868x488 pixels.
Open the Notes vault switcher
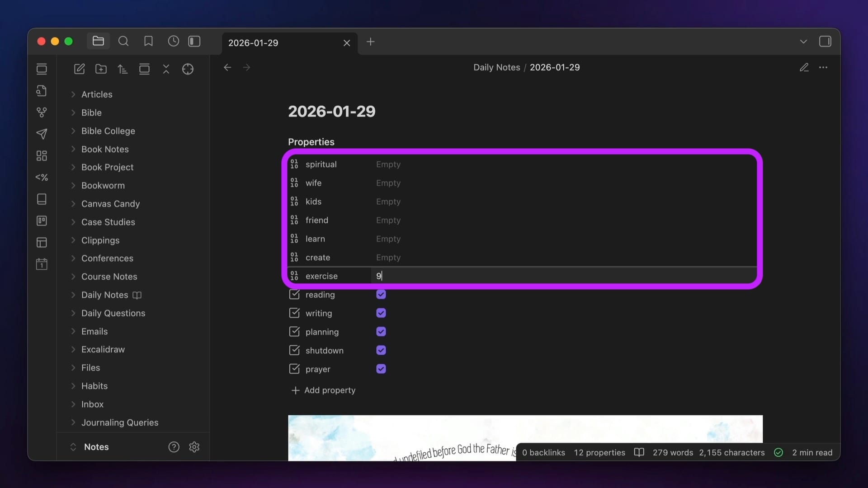[96, 446]
